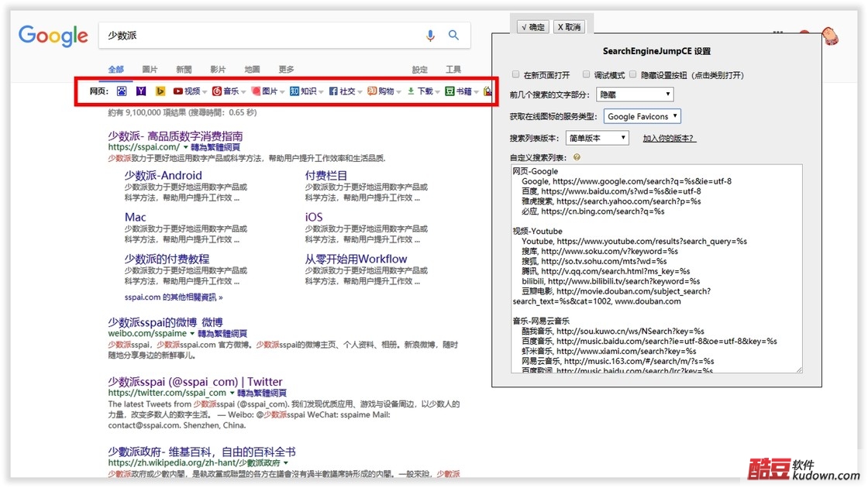The height and width of the screenshot is (488, 868).
Task: Click the Facebook icon beside 社交
Action: point(333,91)
